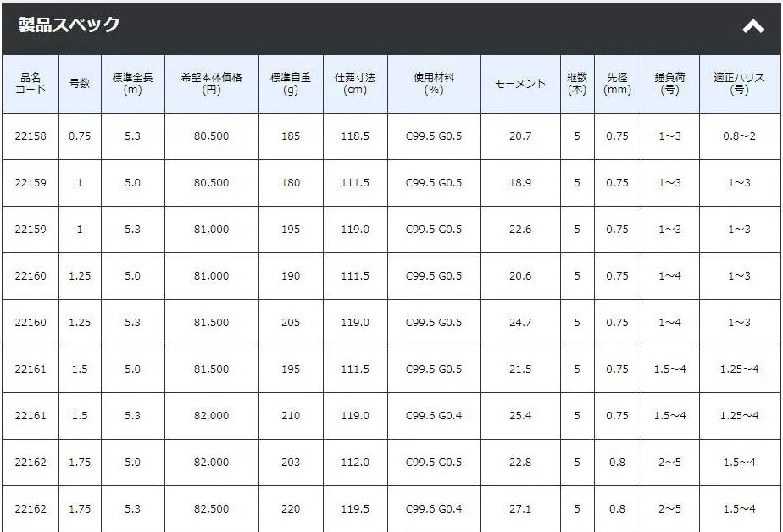The width and height of the screenshot is (783, 532).
Task: Select the 希望本体価格 (円) column header
Action: 211,83
